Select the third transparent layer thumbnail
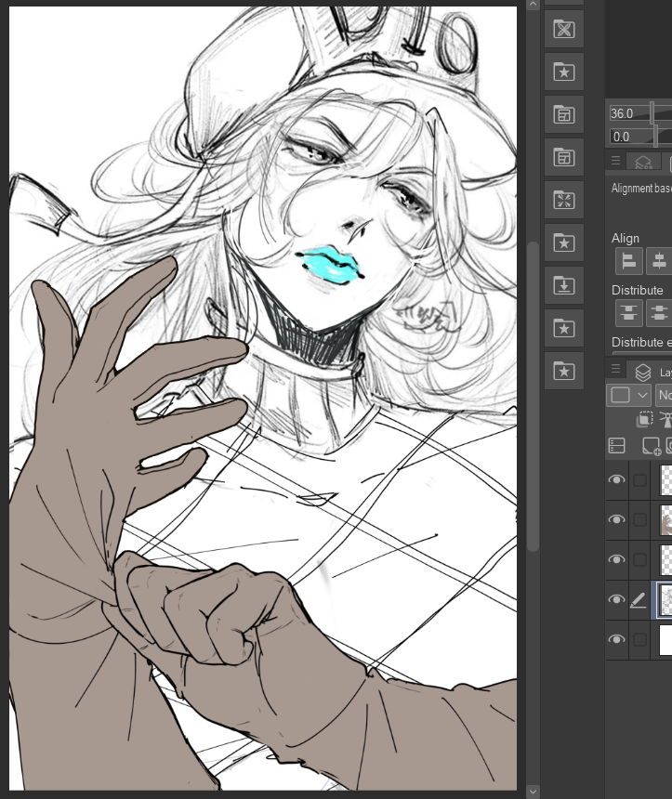The width and height of the screenshot is (672, 799). tap(665, 559)
